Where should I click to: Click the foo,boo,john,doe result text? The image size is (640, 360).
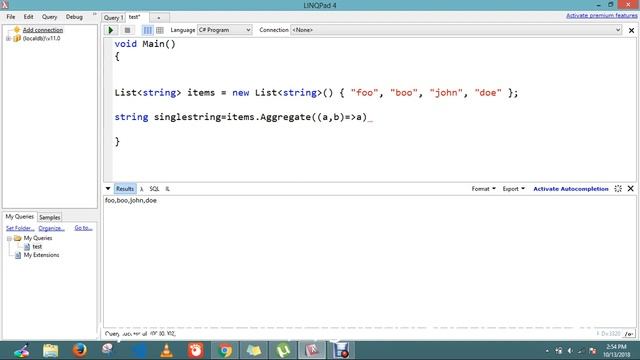coord(131,200)
